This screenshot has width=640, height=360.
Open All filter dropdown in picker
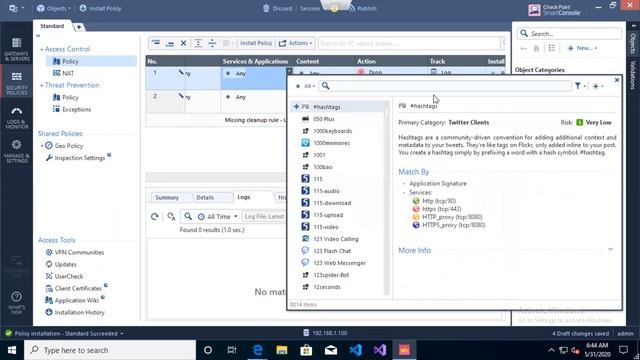pyautogui.click(x=305, y=86)
